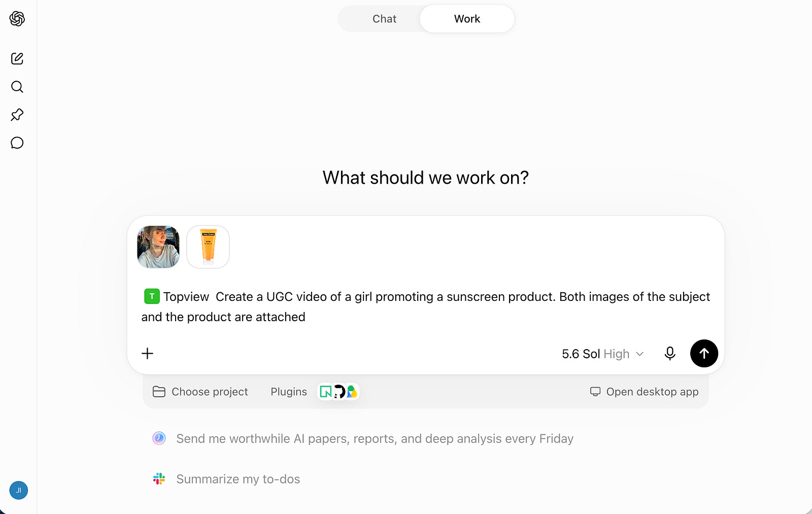Screen dimensions: 812x514
Task: Open search from the sidebar magnifier
Action: tap(17, 87)
